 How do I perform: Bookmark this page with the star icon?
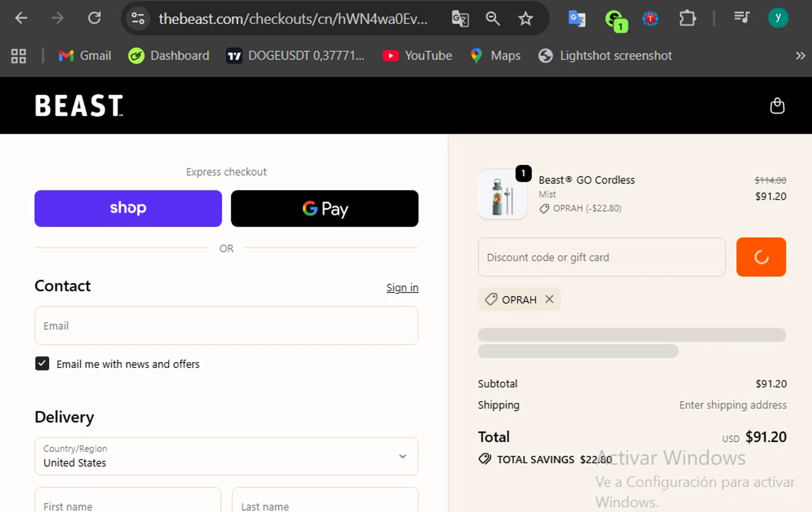[525, 19]
